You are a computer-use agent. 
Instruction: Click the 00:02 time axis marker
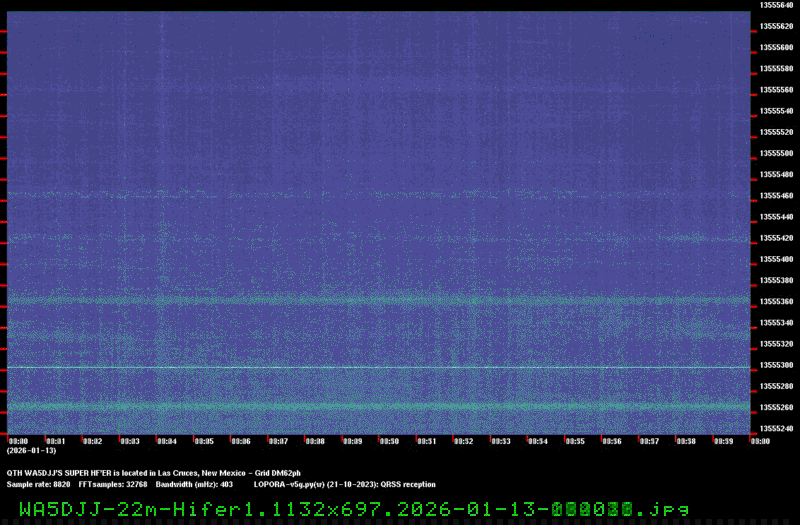click(92, 440)
